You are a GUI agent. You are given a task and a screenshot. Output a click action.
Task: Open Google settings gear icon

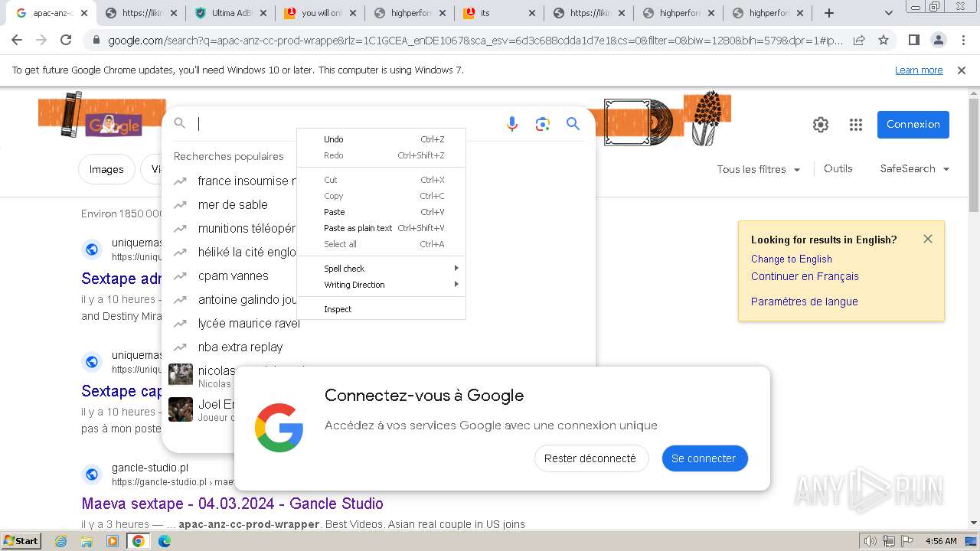[x=821, y=125]
